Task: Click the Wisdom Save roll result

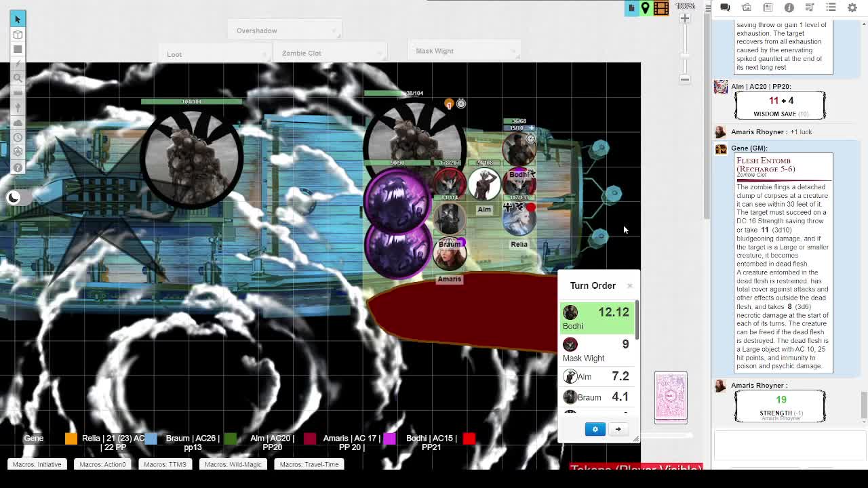Action: pyautogui.click(x=781, y=105)
